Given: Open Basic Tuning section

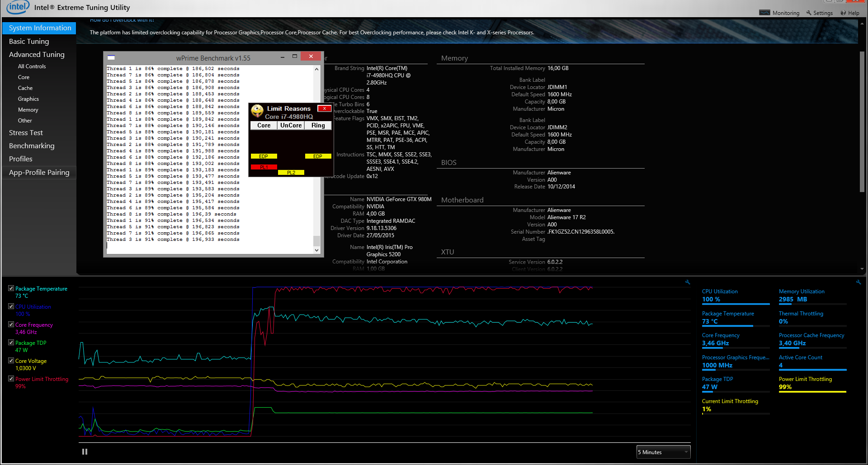Looking at the screenshot, I should pyautogui.click(x=29, y=41).
